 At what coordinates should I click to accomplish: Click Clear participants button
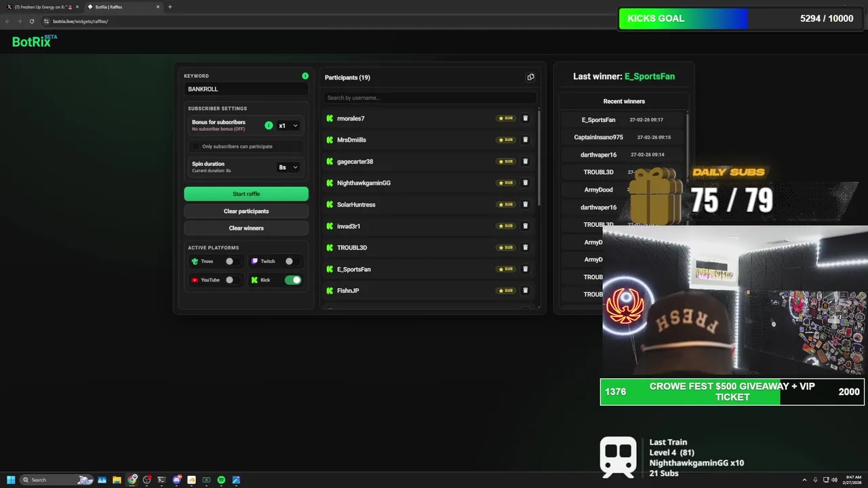coord(246,211)
